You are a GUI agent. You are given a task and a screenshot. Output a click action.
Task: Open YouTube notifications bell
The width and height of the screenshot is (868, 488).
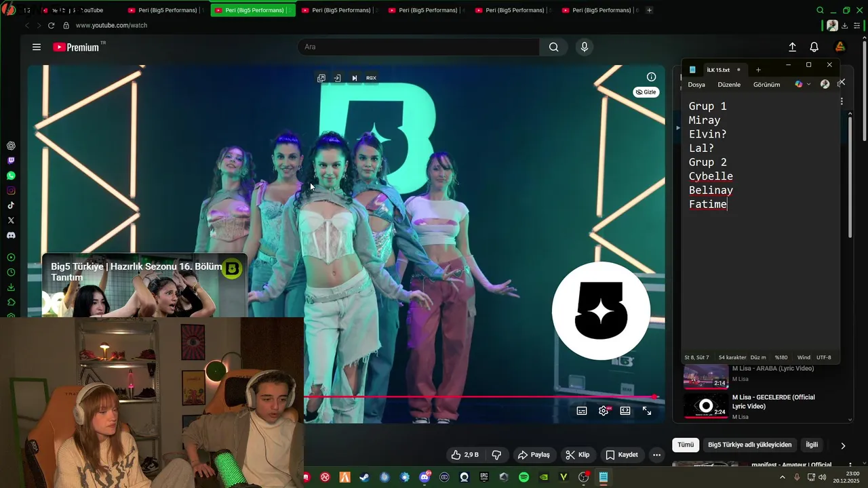(814, 47)
